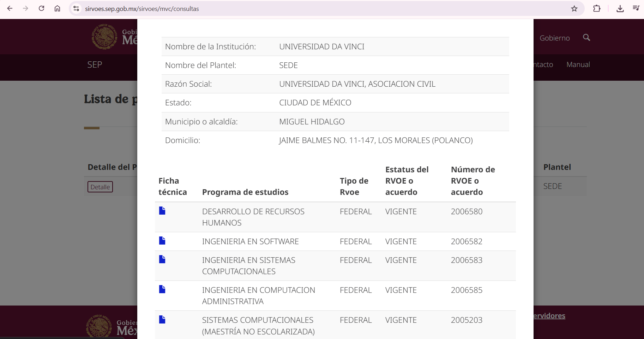Select the JAIME BALMES domicilio address
This screenshot has width=644, height=339.
pyautogui.click(x=376, y=140)
